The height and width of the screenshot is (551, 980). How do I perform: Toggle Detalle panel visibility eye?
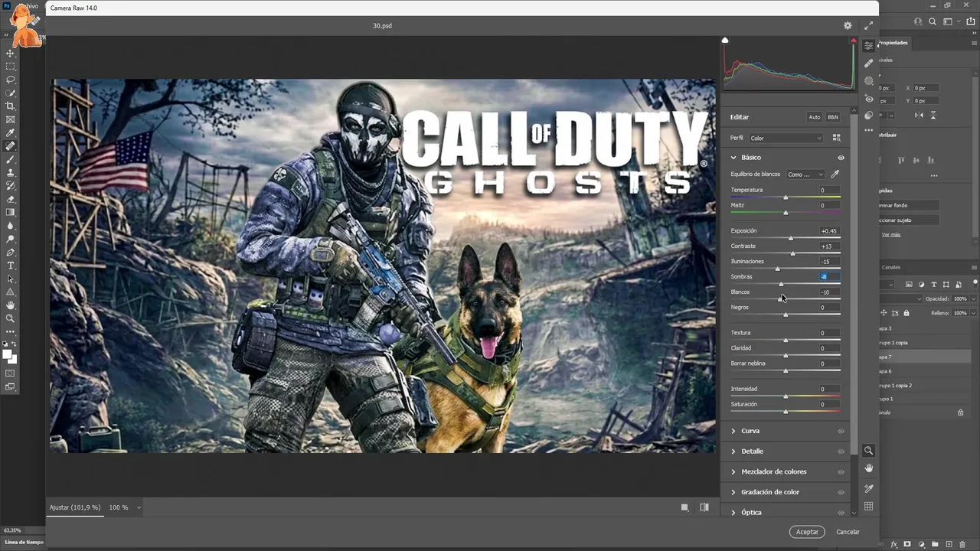(x=841, y=452)
